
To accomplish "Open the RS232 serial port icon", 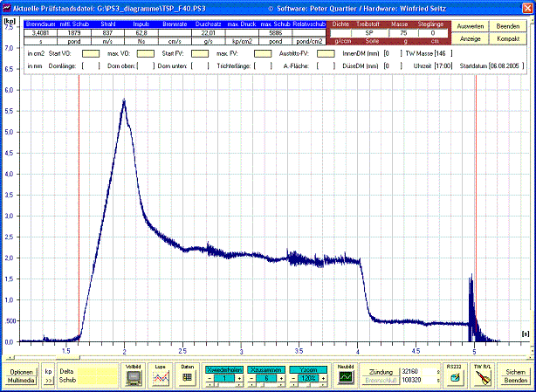I will pyautogui.click(x=454, y=377).
